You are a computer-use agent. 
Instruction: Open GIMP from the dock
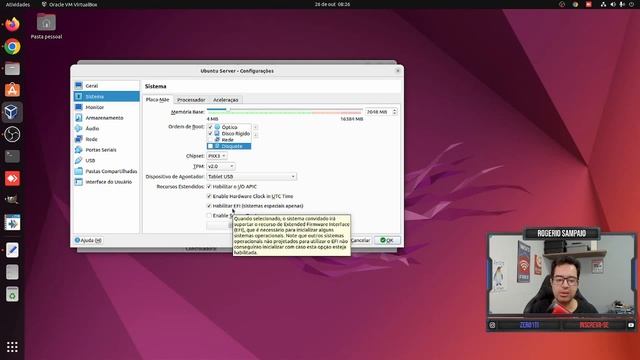[x=12, y=200]
